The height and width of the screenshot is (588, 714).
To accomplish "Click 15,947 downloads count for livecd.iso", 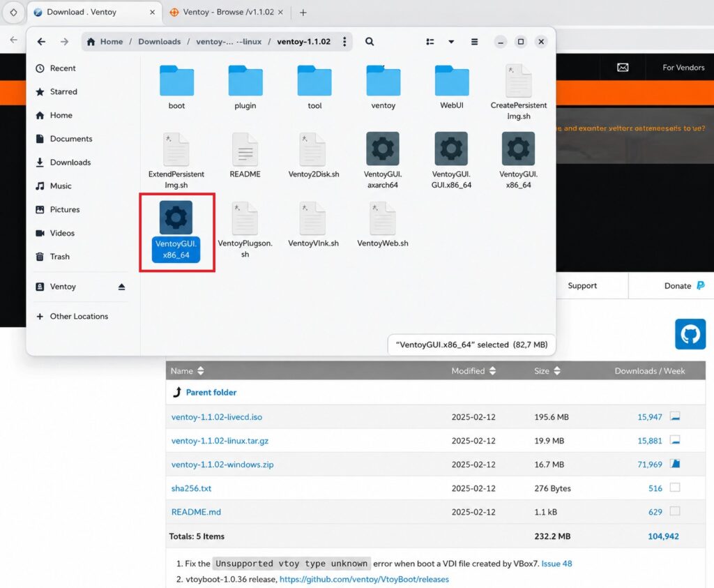I will 649,416.
